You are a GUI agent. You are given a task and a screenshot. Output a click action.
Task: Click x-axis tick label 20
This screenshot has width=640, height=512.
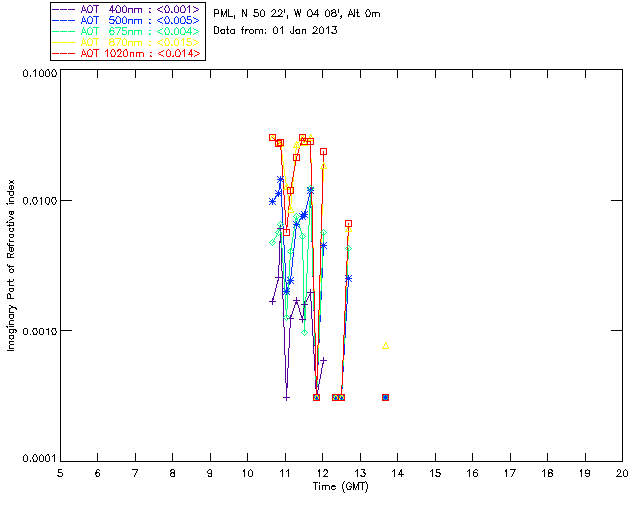(622, 473)
